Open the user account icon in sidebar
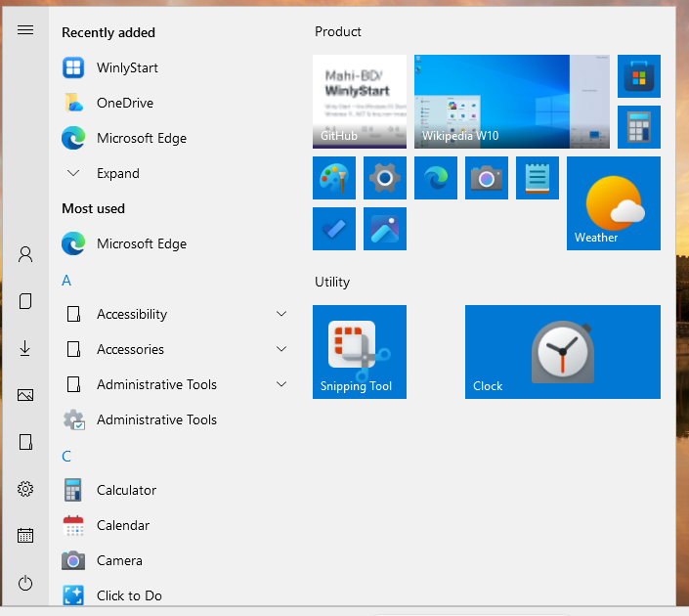This screenshot has width=689, height=616. (25, 254)
